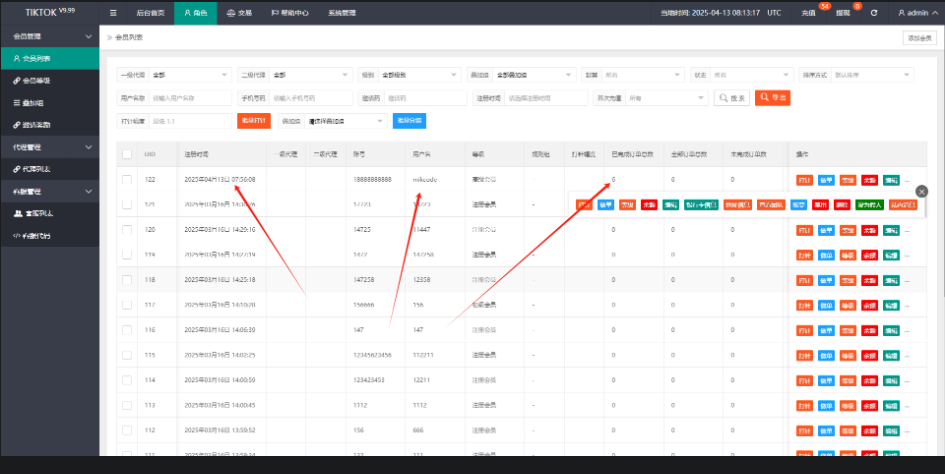Click the blue 账变 button in the action popup
The image size is (945, 474).
[x=799, y=205]
